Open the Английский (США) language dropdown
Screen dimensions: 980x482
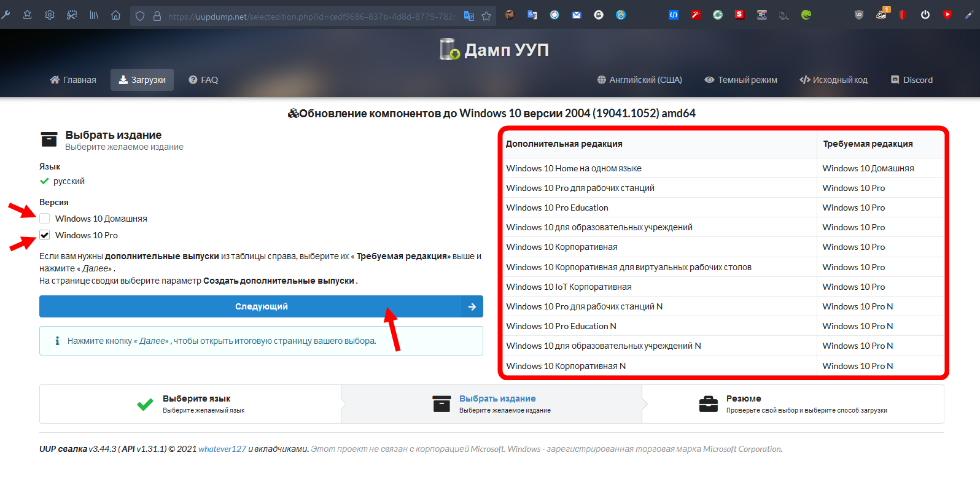tap(640, 80)
